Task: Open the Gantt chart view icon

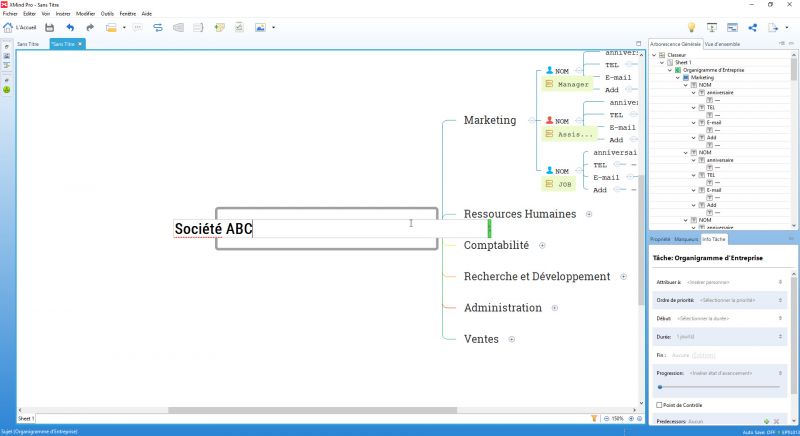Action: (732, 28)
